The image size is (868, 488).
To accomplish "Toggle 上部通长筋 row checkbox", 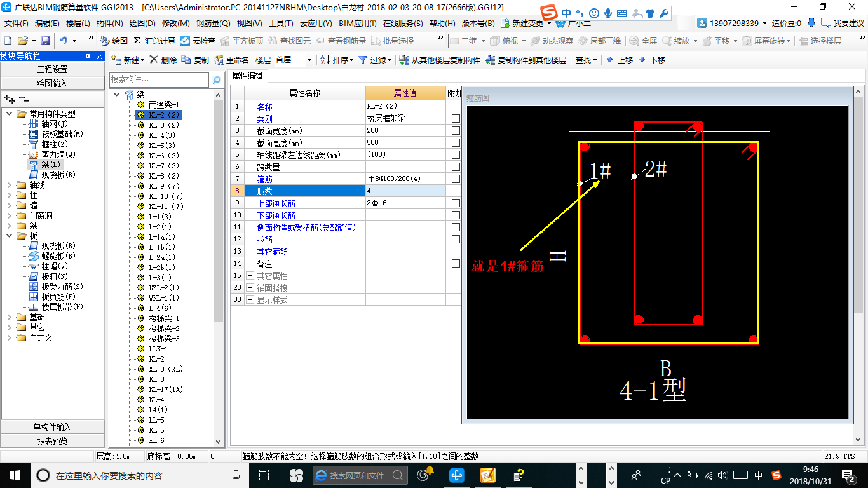I will click(456, 203).
